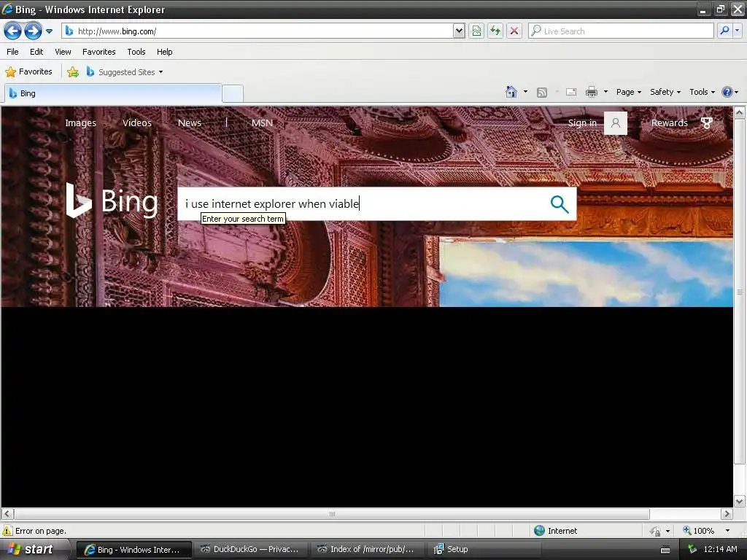Click the Bing logo

pyautogui.click(x=112, y=201)
